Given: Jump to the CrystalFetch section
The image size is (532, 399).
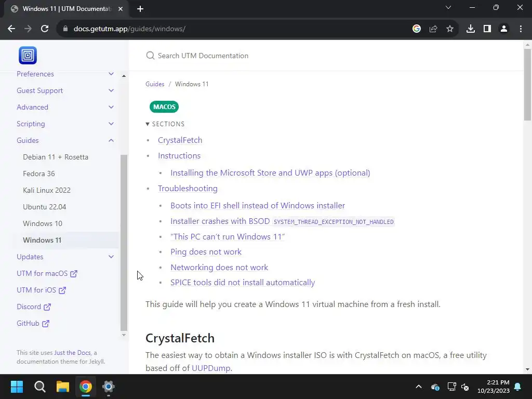Looking at the screenshot, I should click(x=180, y=140).
